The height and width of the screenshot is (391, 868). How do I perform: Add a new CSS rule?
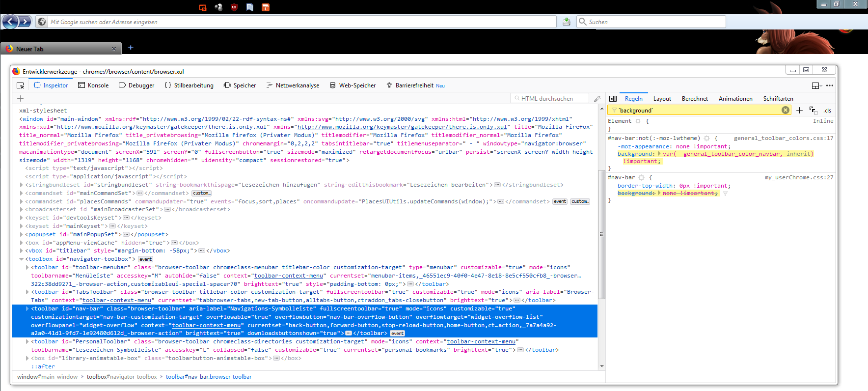[799, 110]
